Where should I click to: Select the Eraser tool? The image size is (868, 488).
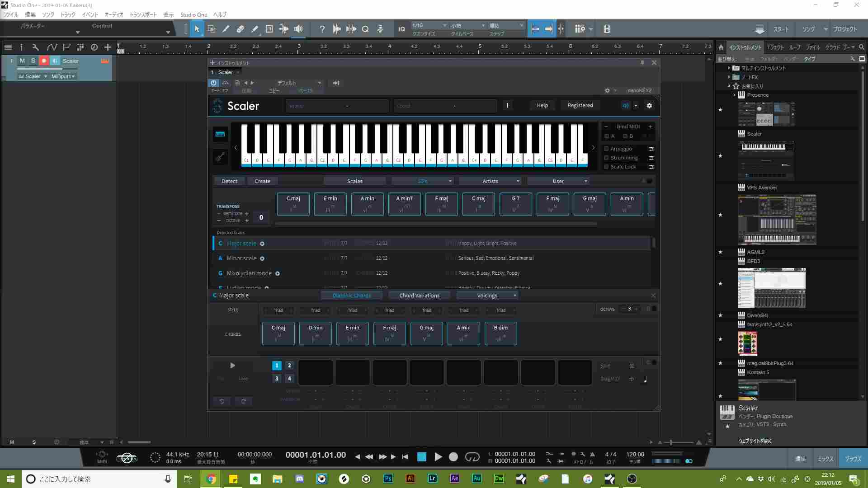click(x=240, y=29)
